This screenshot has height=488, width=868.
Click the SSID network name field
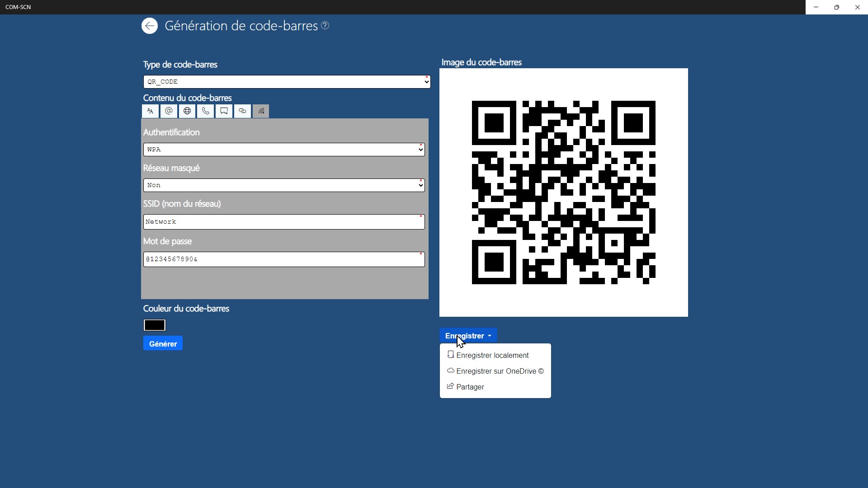[x=284, y=222]
